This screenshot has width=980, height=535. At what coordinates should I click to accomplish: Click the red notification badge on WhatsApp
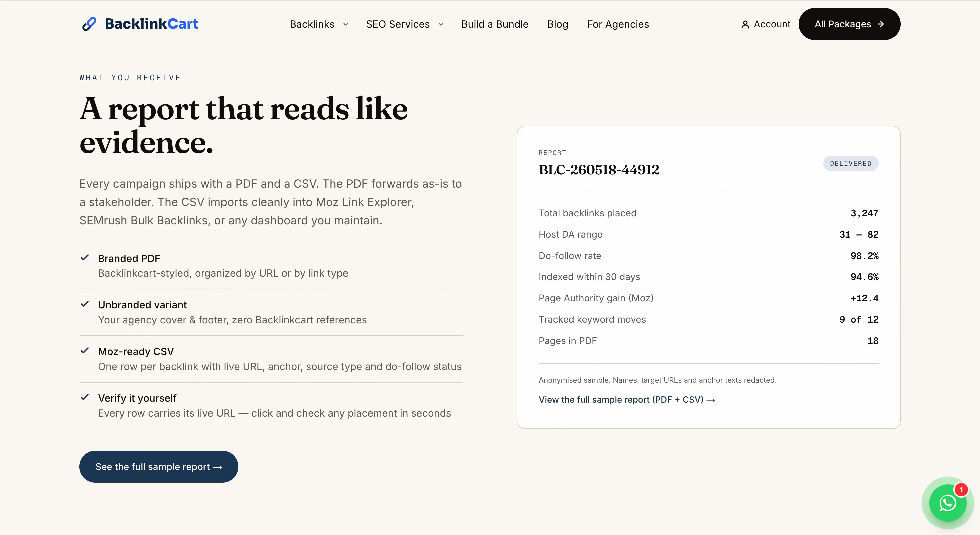(961, 490)
